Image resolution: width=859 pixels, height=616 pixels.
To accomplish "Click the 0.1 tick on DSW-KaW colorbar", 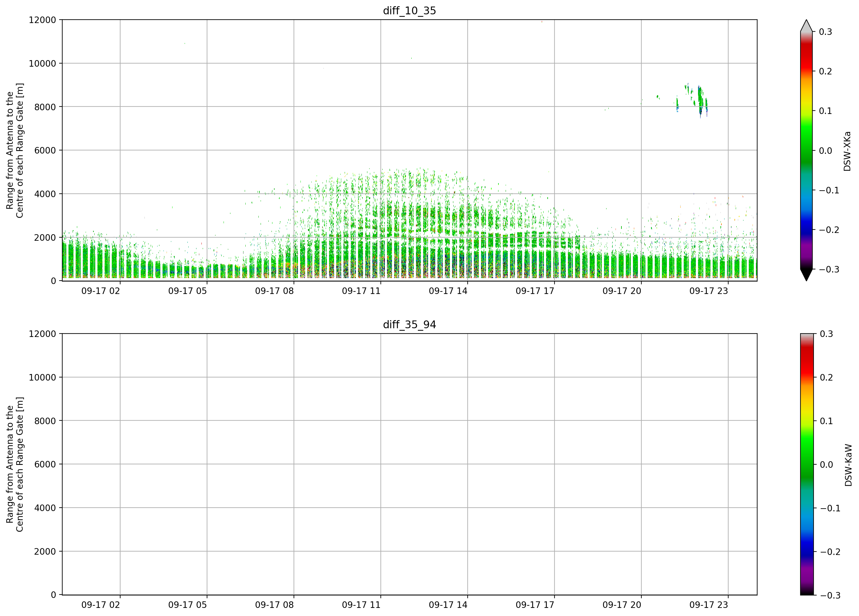I will click(x=826, y=421).
